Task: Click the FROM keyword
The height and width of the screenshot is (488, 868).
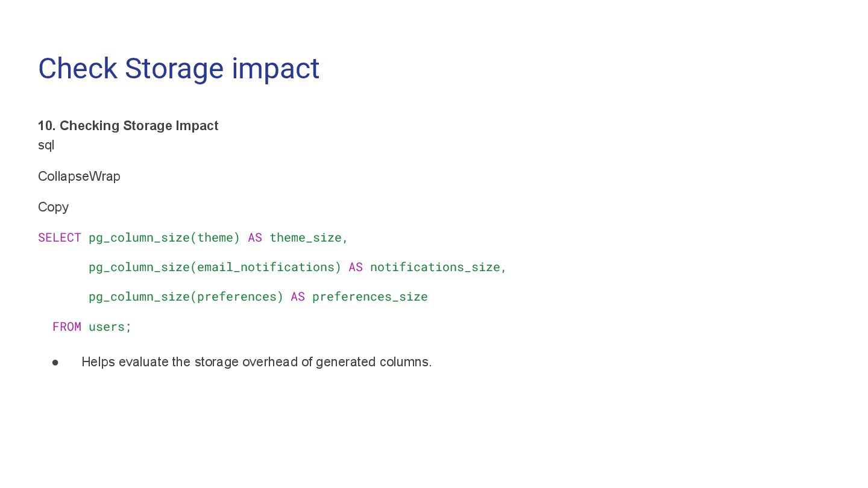Action: click(x=67, y=327)
